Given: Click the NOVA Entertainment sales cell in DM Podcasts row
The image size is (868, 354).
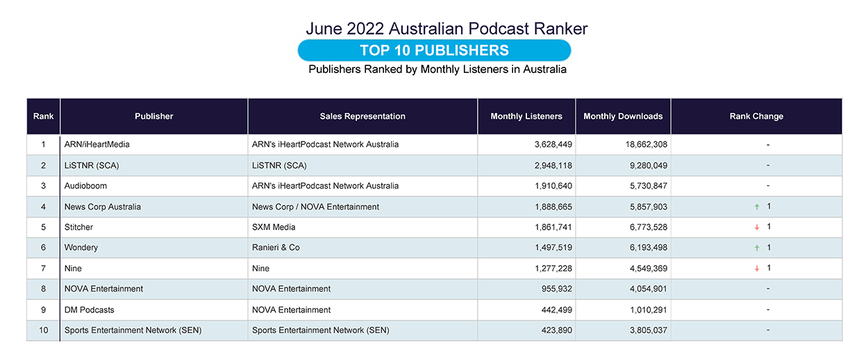Looking at the screenshot, I should coord(362,310).
